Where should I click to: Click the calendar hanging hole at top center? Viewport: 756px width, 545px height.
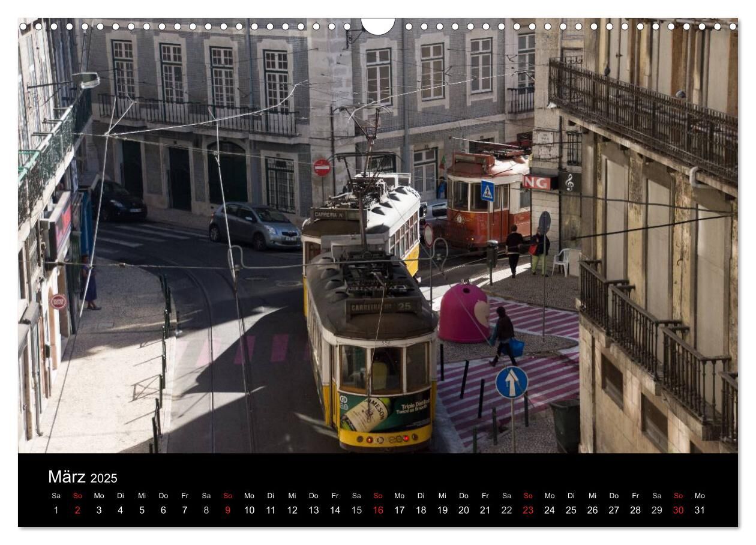pyautogui.click(x=378, y=25)
